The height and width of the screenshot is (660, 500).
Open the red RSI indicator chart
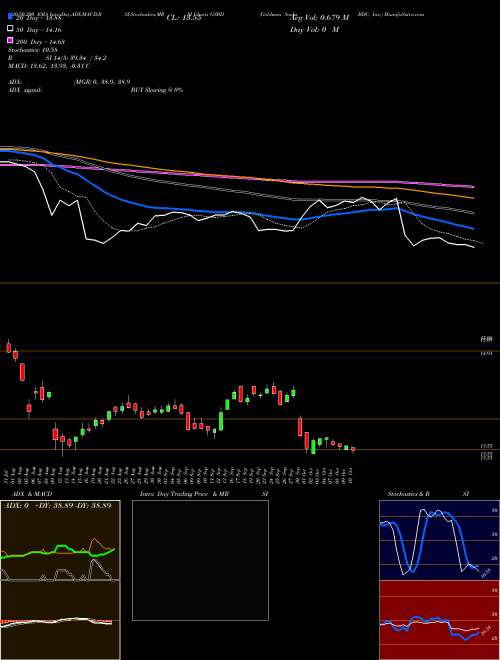point(439,620)
